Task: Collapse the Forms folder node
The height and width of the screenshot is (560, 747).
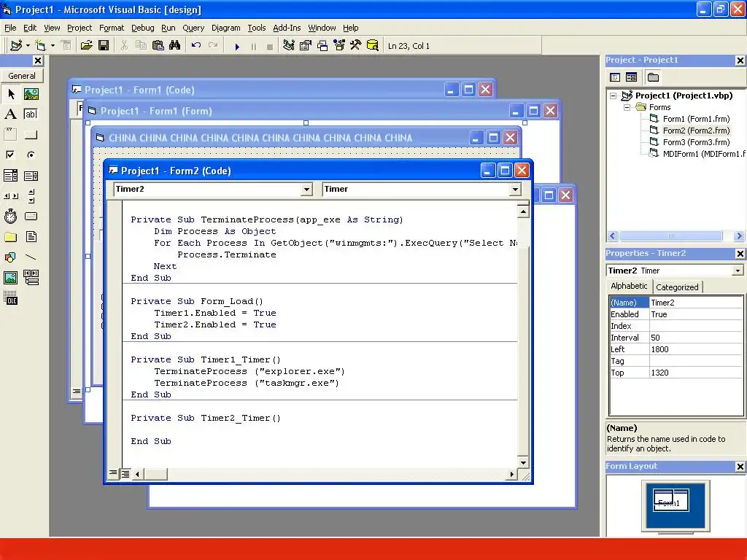Action: click(x=627, y=108)
